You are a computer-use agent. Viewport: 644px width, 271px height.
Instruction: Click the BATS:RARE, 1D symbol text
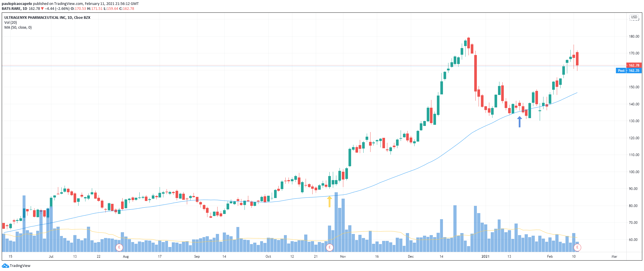(x=14, y=9)
